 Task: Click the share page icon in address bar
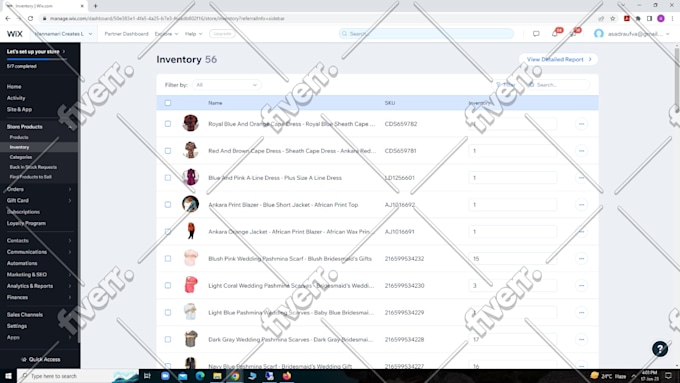(601, 18)
